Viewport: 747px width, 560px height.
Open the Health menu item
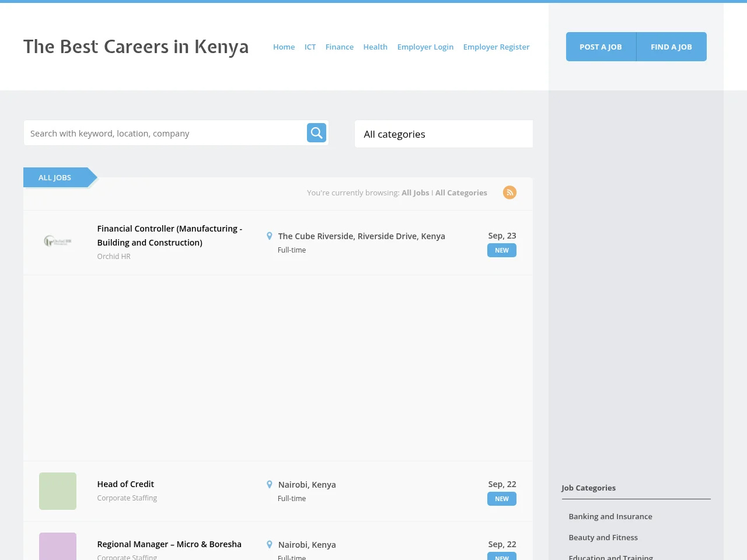pos(375,47)
